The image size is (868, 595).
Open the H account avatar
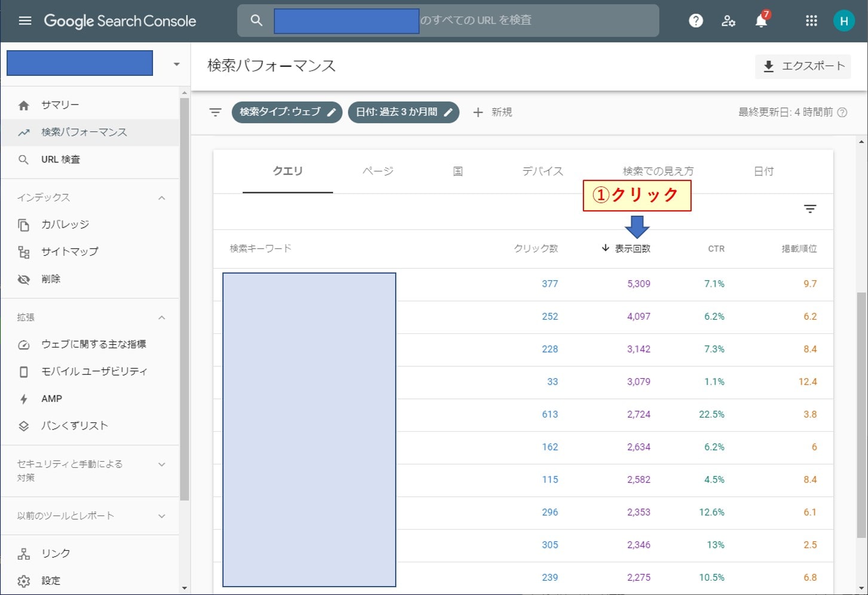[x=844, y=21]
